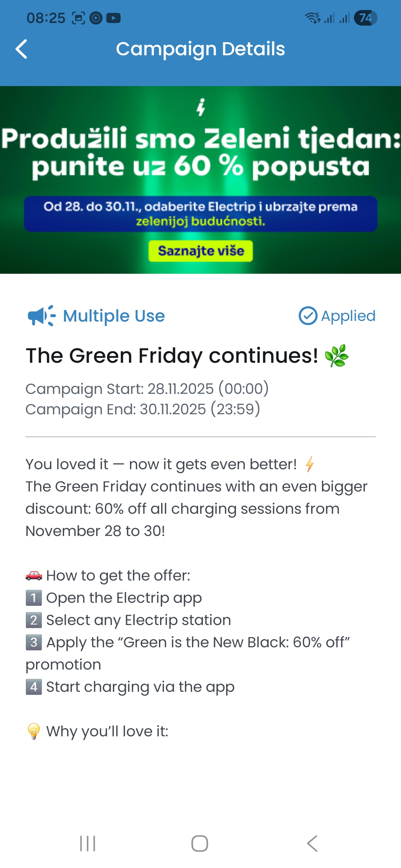Tap the Campaign Details page title
The width and height of the screenshot is (401, 868).
pyautogui.click(x=200, y=49)
